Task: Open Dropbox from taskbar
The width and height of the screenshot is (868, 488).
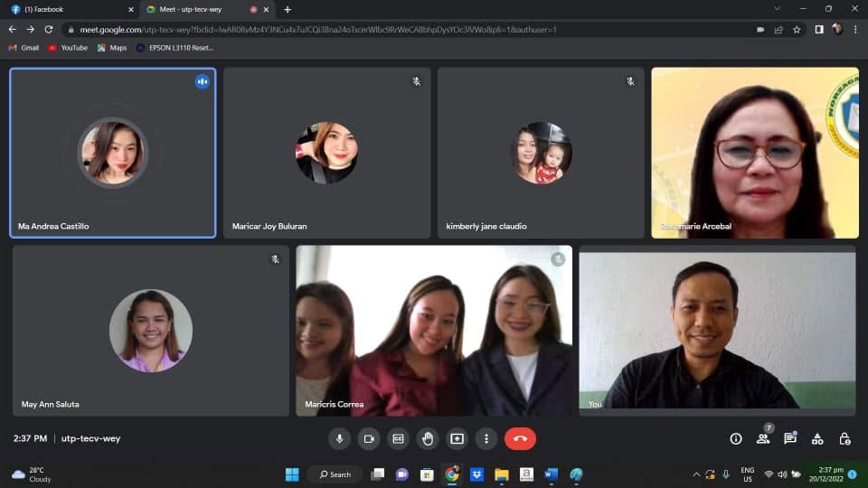Action: click(x=476, y=474)
